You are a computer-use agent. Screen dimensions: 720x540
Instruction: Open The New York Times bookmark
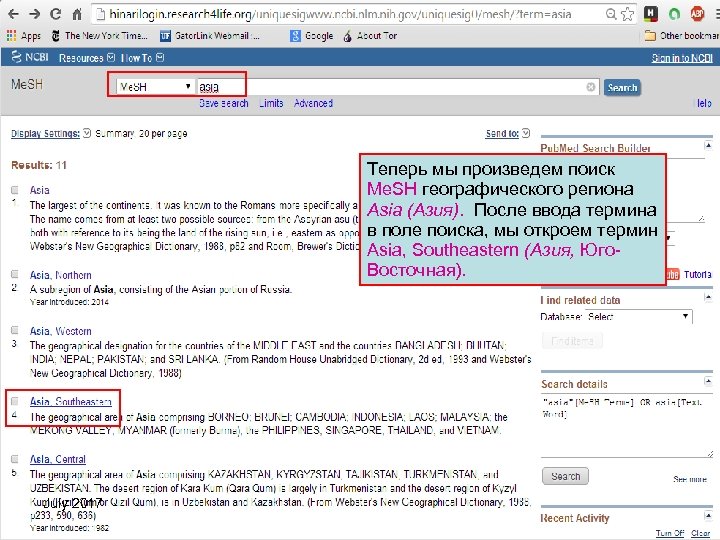[x=100, y=36]
